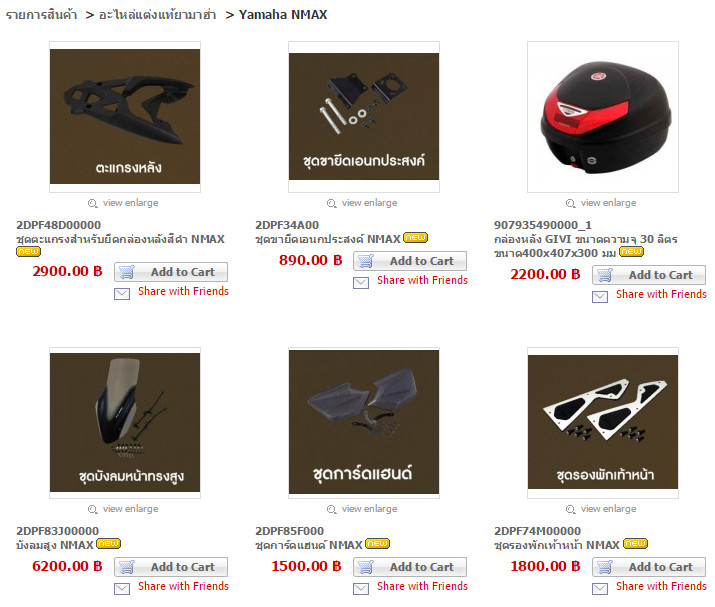
Task: Open รายการสินค้า breadcrumb link
Action: coord(41,15)
